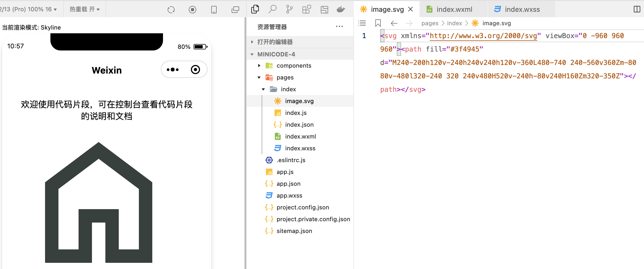Image resolution: width=644 pixels, height=269 pixels.
Task: Click the split editor icon
Action: point(637,9)
